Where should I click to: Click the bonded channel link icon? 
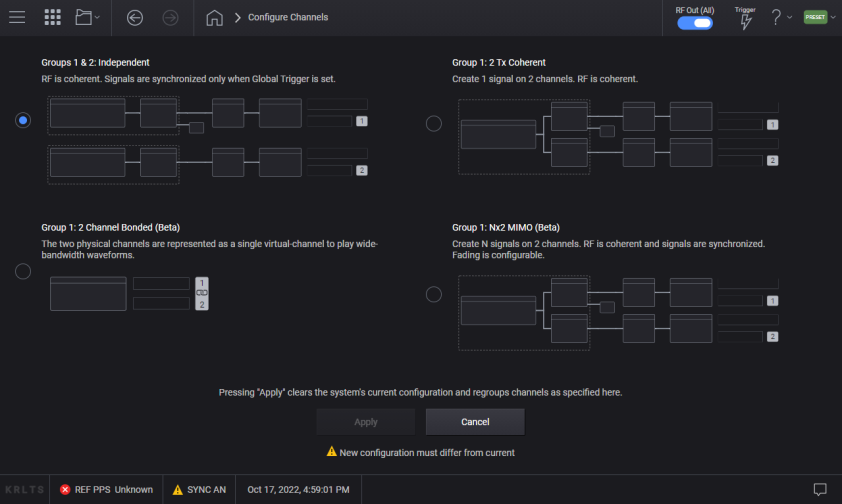(202, 293)
